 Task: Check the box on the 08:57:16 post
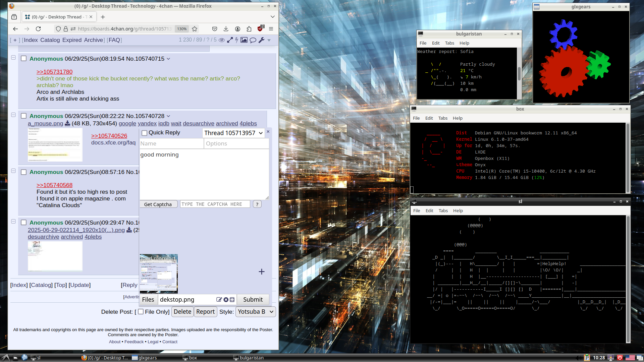click(24, 172)
